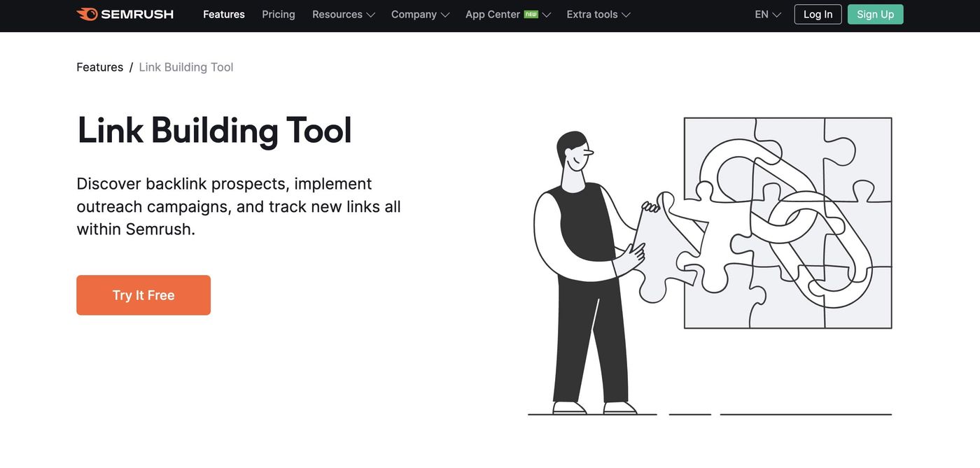Viewport: 980px width, 468px height.
Task: Go to the Pricing page
Action: point(279,14)
